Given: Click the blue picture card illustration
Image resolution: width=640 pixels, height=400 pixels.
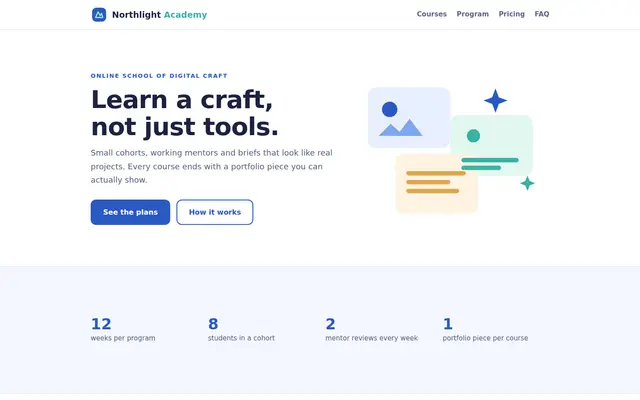Looking at the screenshot, I should tap(409, 117).
